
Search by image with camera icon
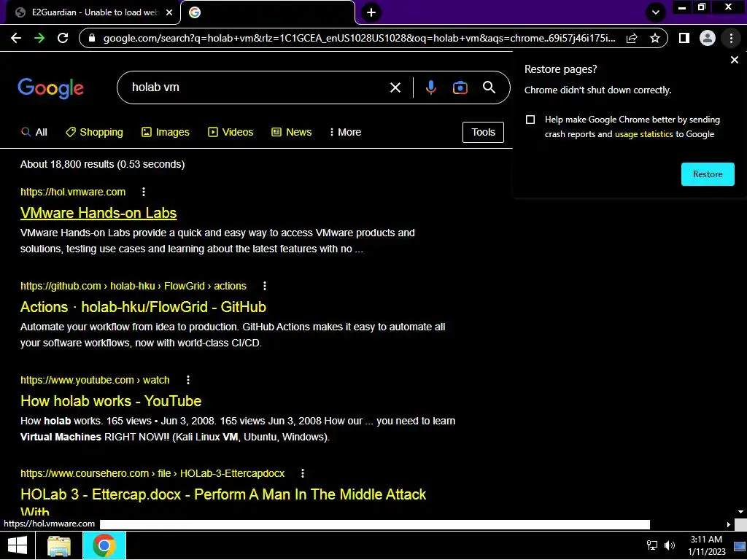pos(460,87)
